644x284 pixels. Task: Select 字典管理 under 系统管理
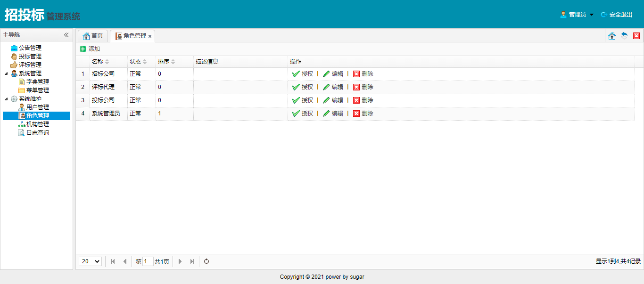coord(38,82)
